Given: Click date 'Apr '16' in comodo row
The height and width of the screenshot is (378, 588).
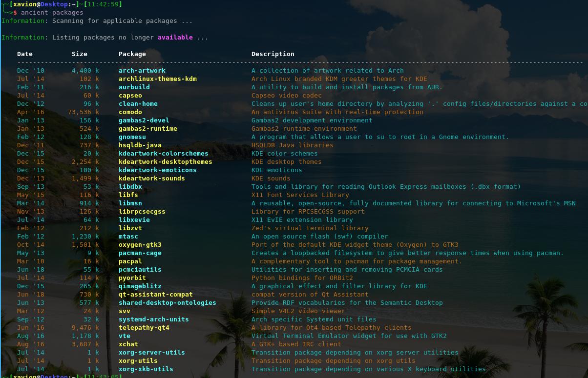Looking at the screenshot, I should click(31, 112).
